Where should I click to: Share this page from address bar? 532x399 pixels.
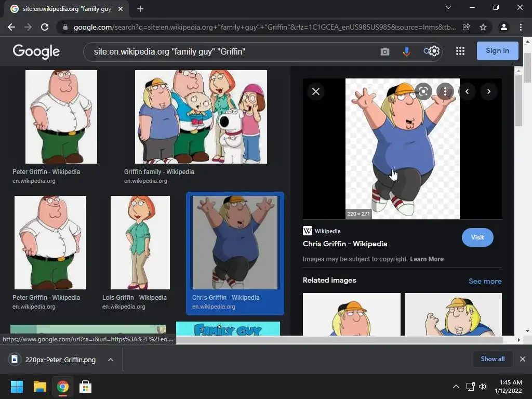(467, 27)
